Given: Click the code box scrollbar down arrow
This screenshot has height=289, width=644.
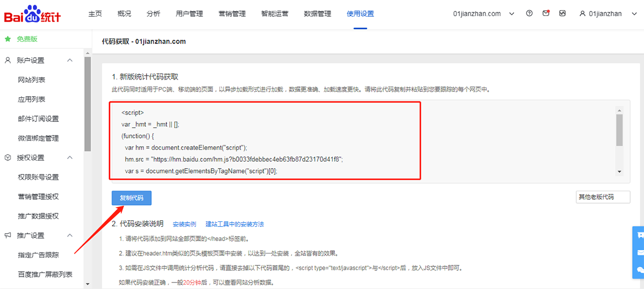Looking at the screenshot, I should [x=619, y=171].
